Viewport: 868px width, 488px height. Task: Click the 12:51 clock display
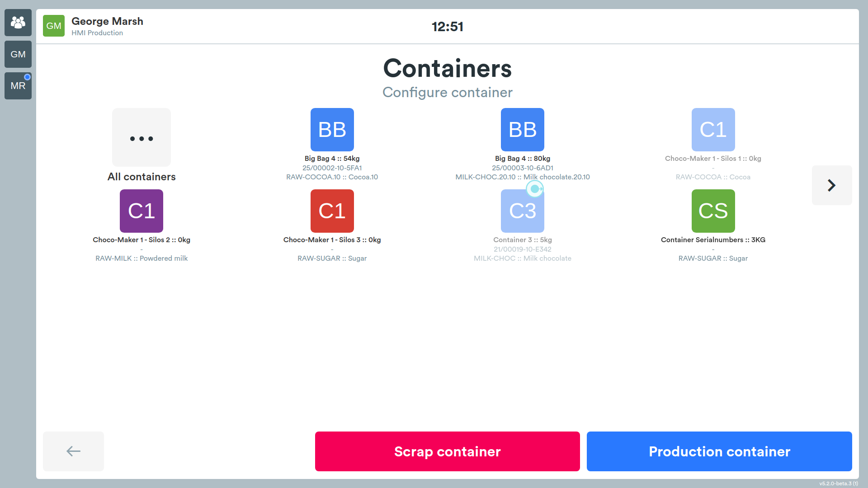448,27
